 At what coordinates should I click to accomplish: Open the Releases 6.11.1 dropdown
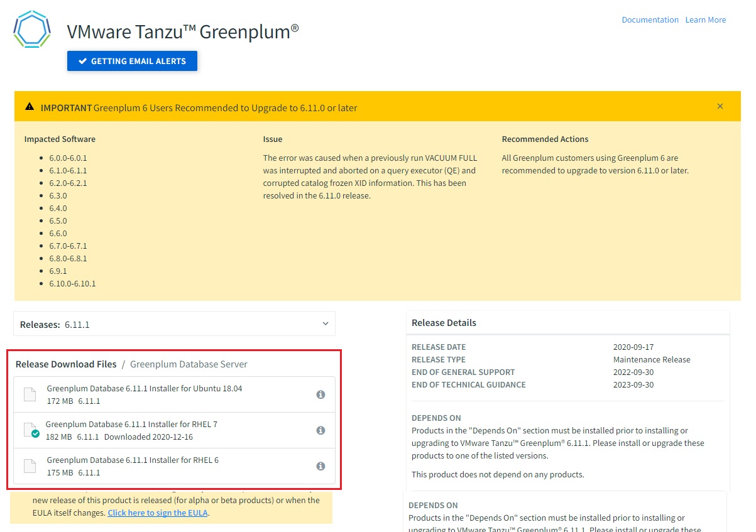[x=174, y=324]
